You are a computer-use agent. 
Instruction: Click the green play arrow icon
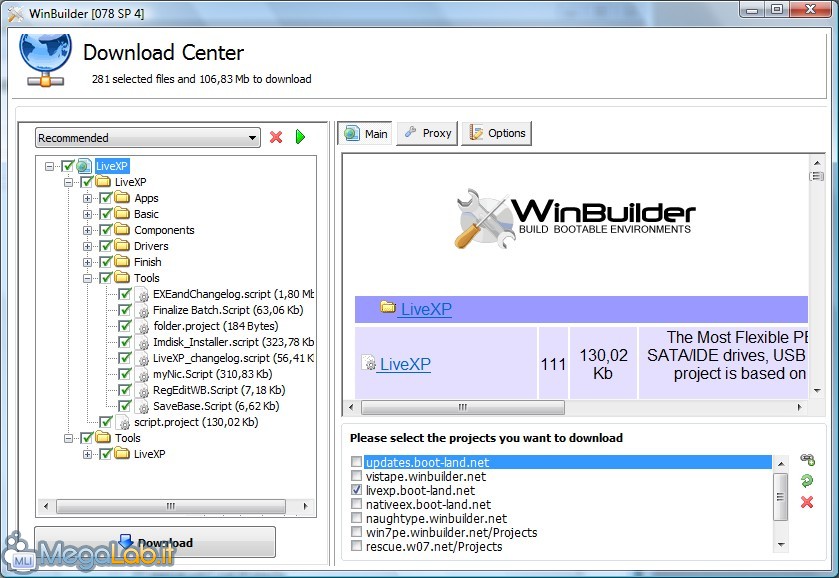[300, 137]
